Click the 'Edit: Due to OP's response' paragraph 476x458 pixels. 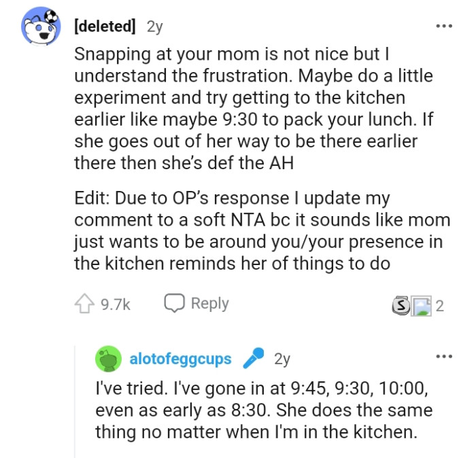click(x=262, y=232)
